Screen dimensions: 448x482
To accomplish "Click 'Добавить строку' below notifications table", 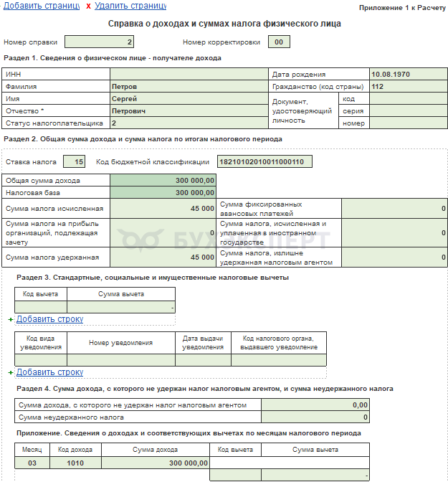I will click(49, 372).
